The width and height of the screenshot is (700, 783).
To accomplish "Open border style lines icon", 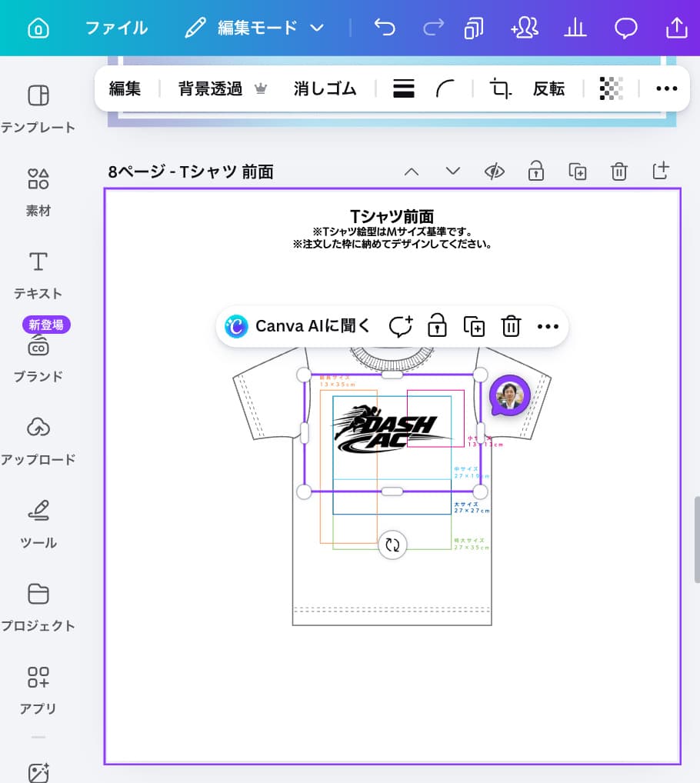I will point(403,89).
